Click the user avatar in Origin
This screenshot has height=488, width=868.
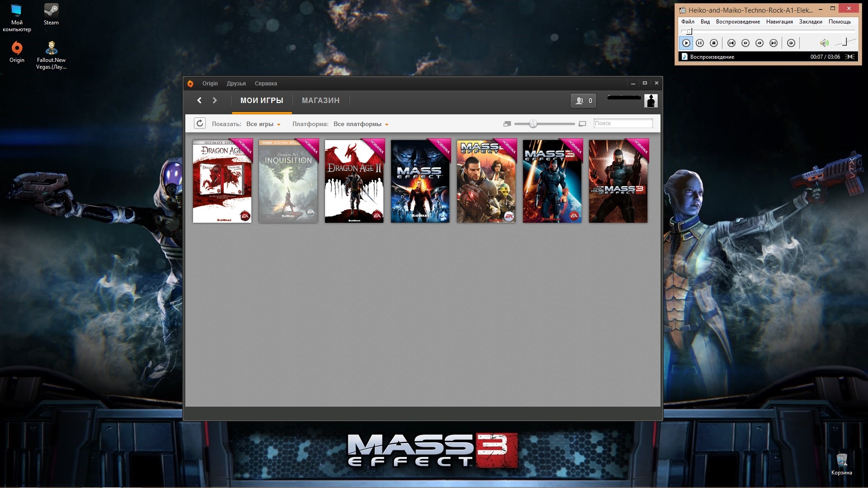tap(651, 101)
